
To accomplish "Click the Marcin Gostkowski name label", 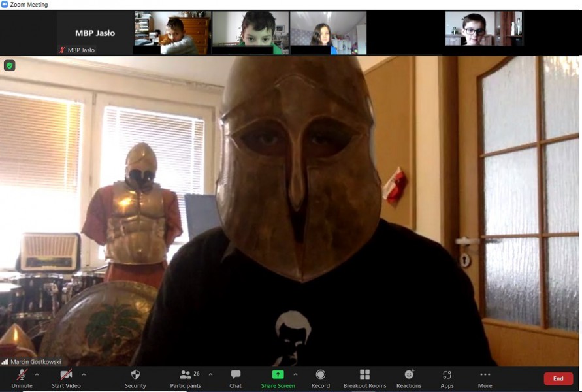I will 36,361.
